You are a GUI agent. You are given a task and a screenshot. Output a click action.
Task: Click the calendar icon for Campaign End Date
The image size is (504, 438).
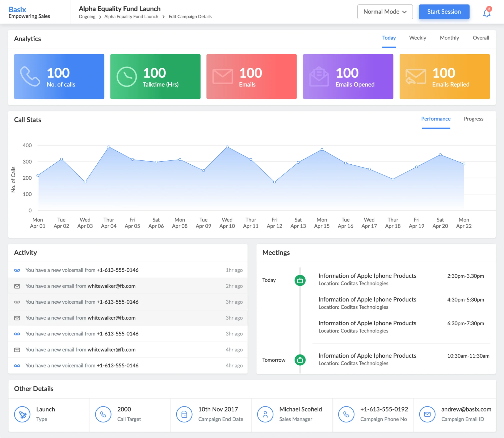tap(184, 414)
